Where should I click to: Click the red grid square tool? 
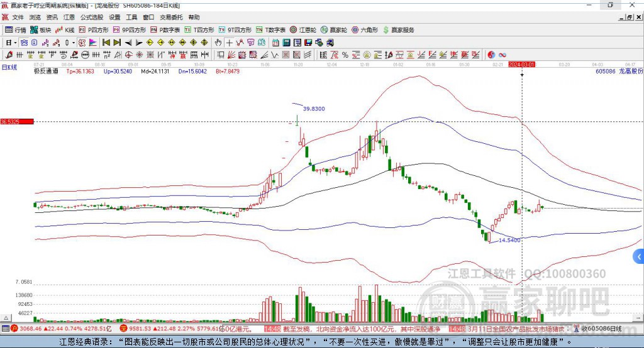click(x=286, y=55)
